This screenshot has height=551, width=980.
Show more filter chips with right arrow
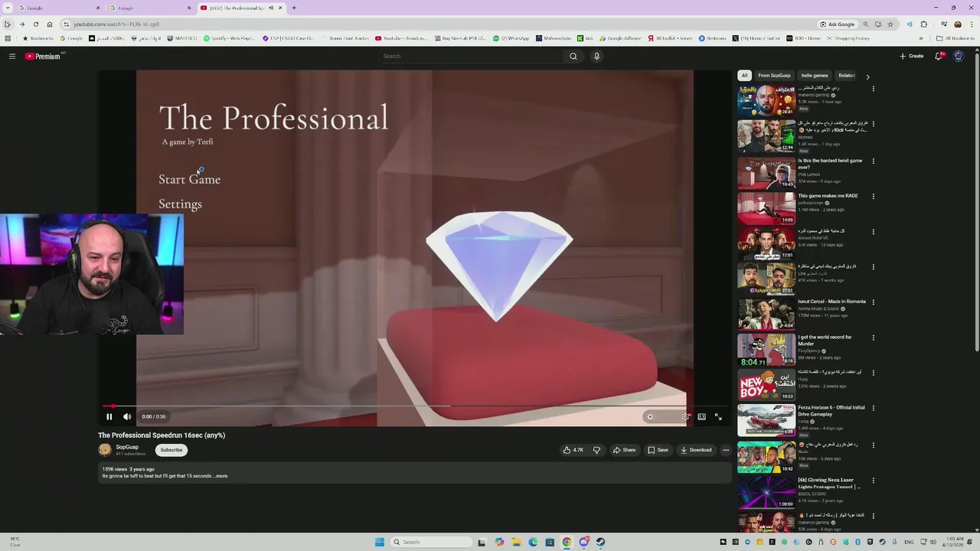[867, 77]
